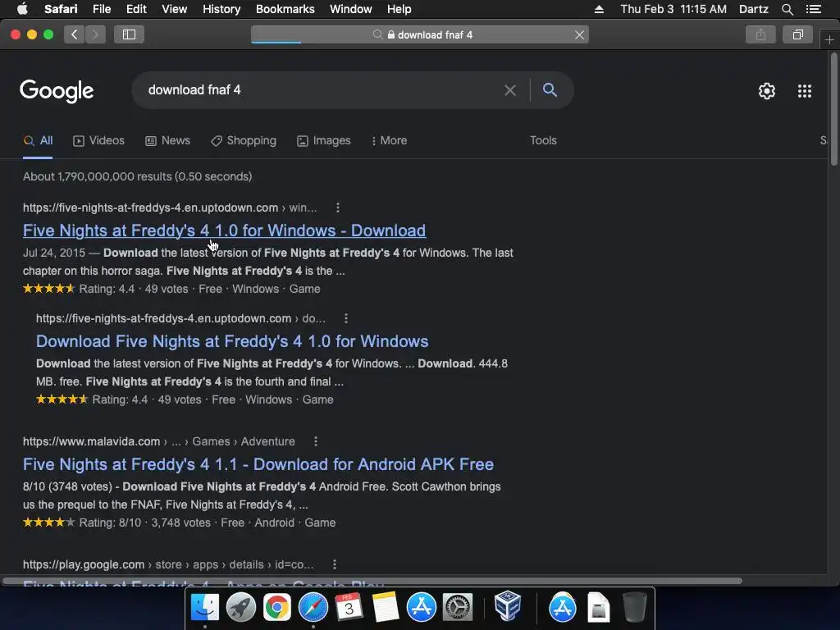Click the 'About 1,790,000,000 results' text
840x630 pixels.
pyautogui.click(x=137, y=176)
